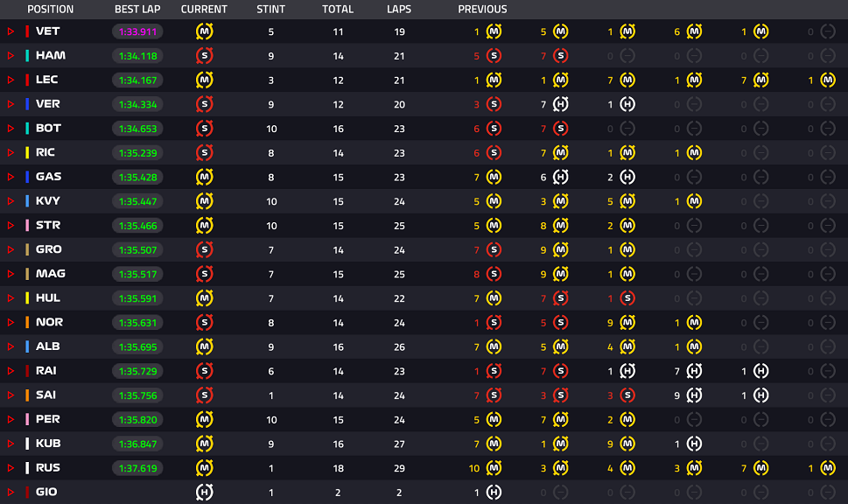The height and width of the screenshot is (504, 848).
Task: Click NOR's current soft tyre icon
Action: coord(205,322)
